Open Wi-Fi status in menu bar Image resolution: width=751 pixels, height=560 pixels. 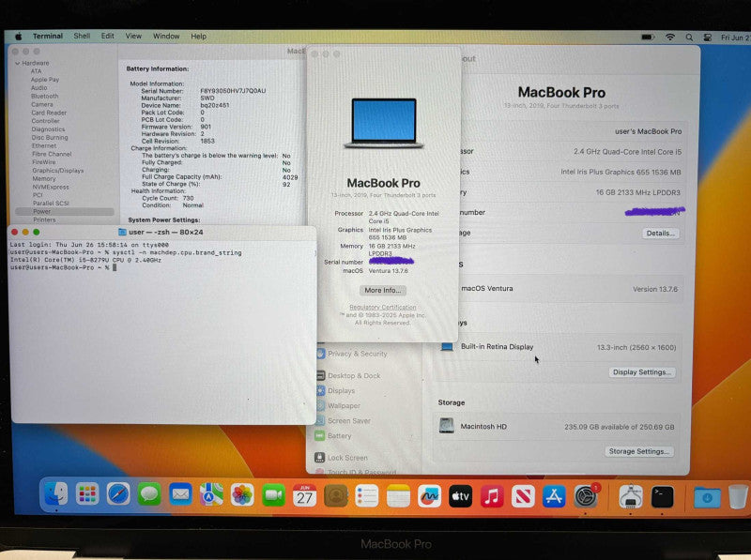(670, 37)
